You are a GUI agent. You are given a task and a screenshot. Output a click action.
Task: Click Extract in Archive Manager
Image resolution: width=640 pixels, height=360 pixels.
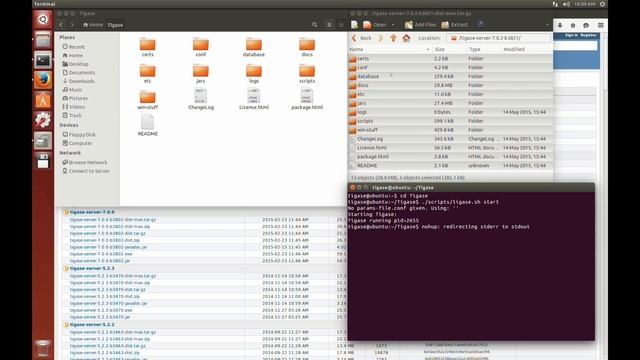coord(455,25)
